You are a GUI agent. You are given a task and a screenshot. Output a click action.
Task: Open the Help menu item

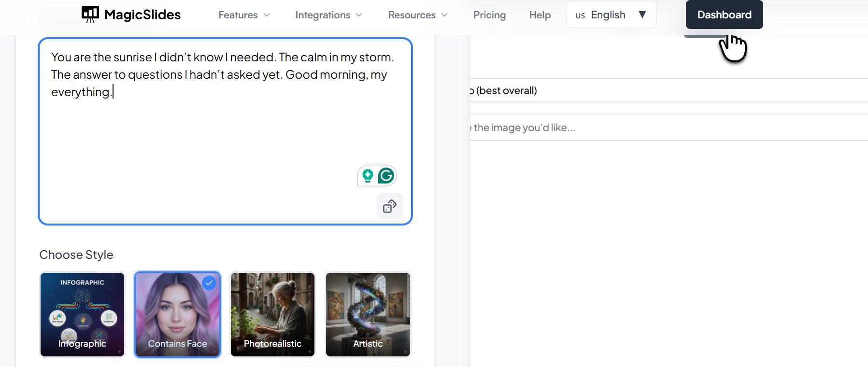(x=540, y=15)
